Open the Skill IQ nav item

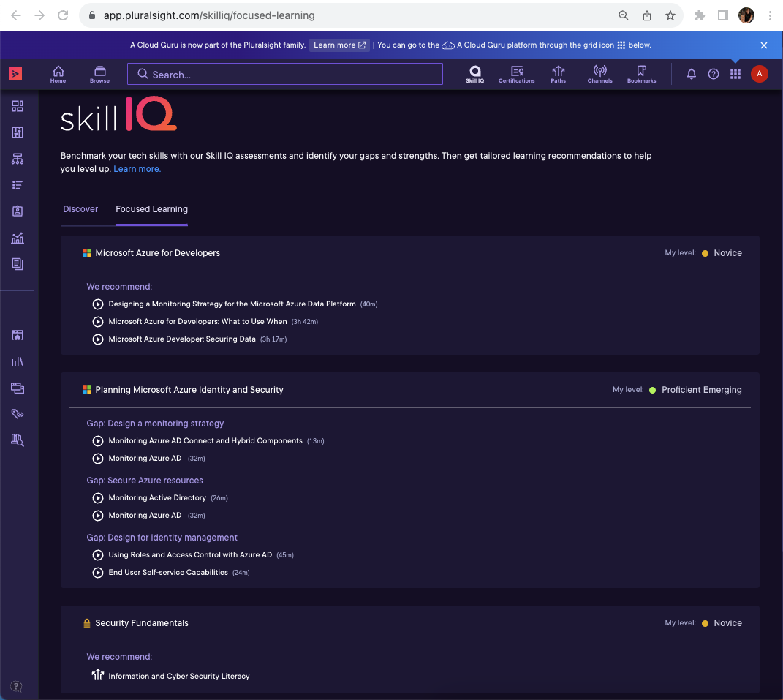click(x=475, y=75)
